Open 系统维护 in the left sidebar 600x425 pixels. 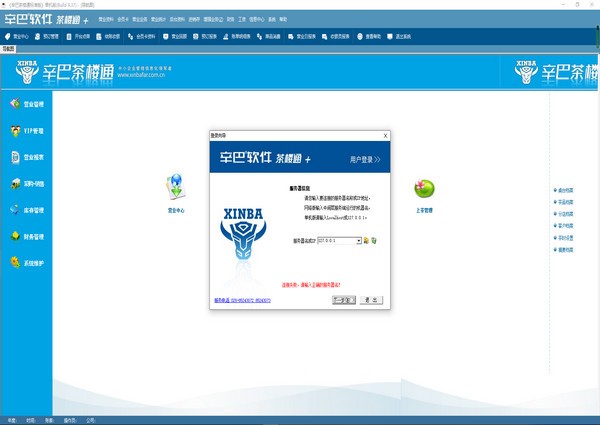point(27,263)
